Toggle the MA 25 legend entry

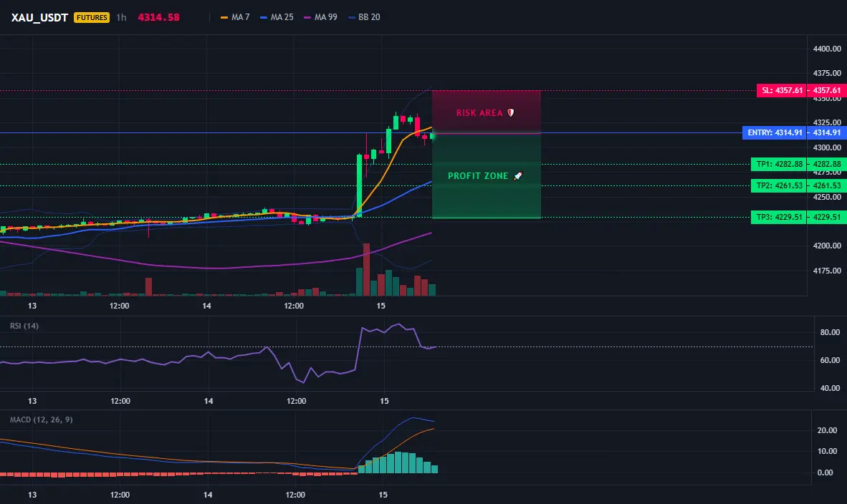click(277, 17)
